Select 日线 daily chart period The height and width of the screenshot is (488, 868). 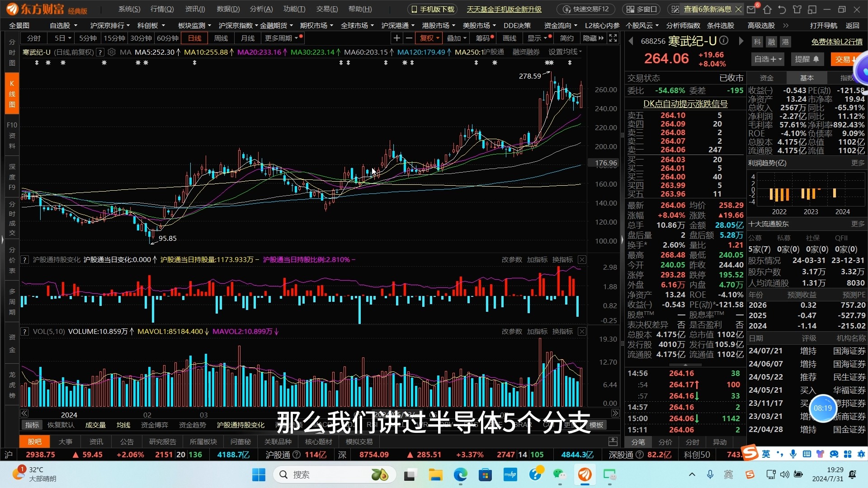click(194, 38)
